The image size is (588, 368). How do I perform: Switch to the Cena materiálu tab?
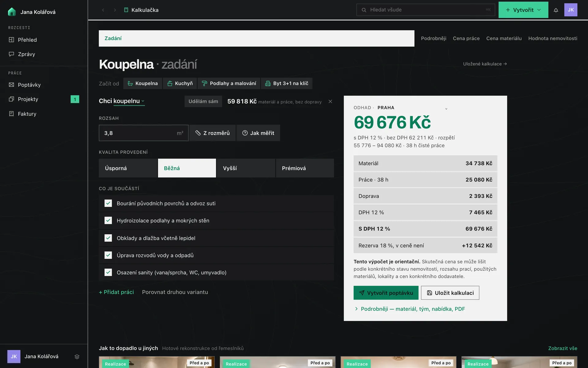coord(504,38)
